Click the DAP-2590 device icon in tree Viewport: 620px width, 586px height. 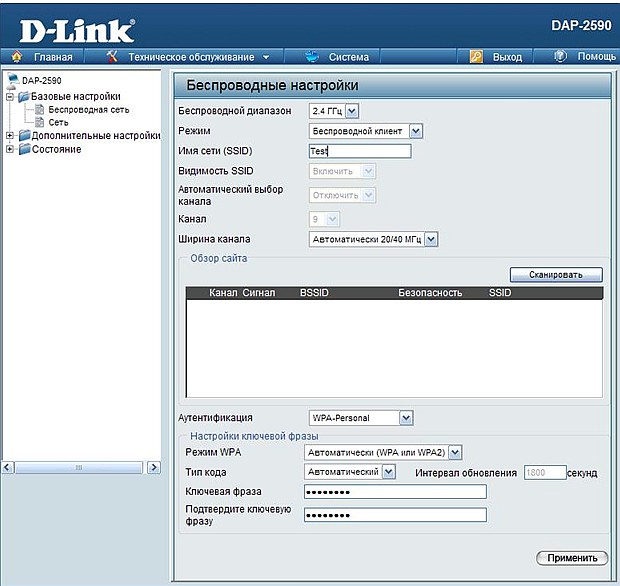coord(12,80)
